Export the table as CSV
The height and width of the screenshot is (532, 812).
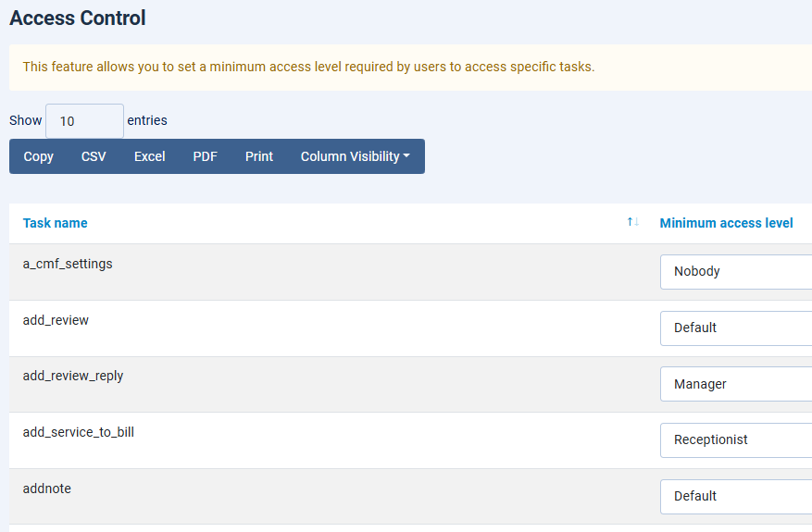tap(94, 156)
